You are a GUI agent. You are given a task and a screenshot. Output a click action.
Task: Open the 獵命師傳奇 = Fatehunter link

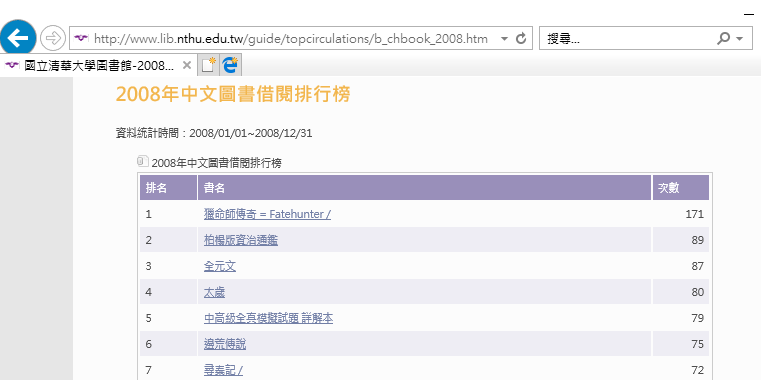267,214
